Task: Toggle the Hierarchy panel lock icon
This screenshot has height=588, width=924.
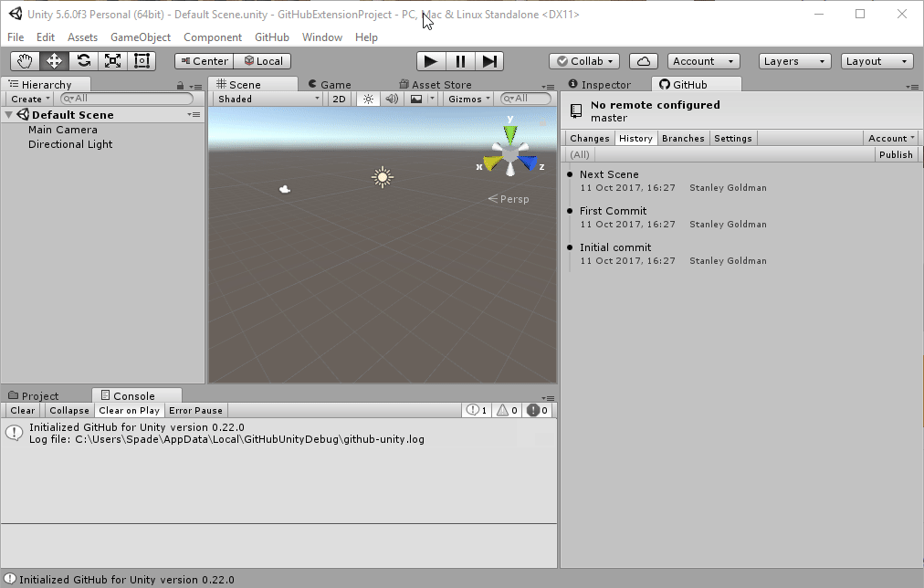Action: (x=180, y=86)
